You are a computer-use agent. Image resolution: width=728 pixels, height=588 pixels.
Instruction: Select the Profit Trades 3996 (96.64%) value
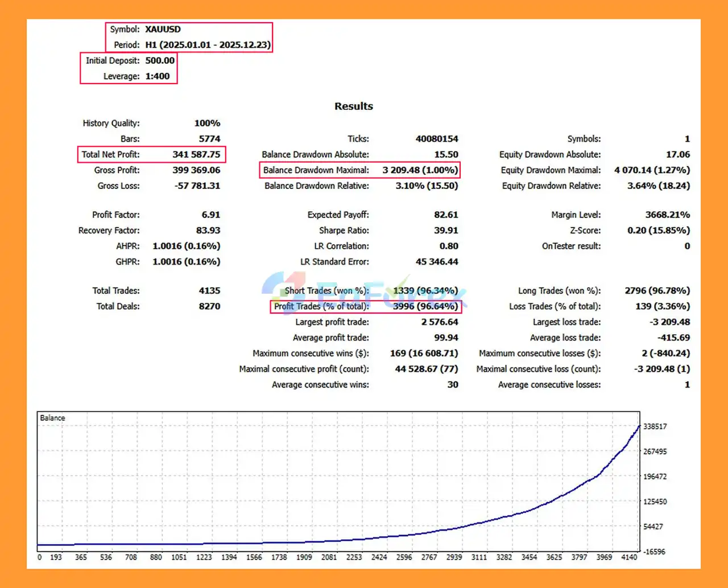point(425,306)
